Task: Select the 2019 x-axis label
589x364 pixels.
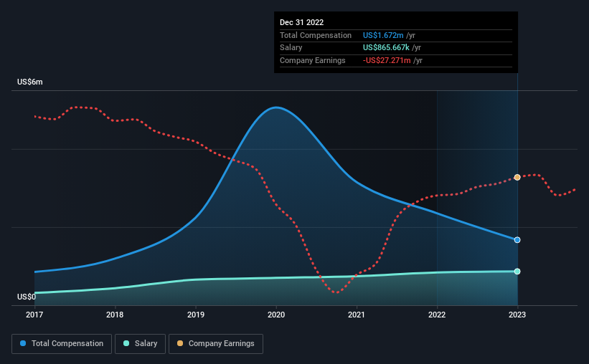Action: [196, 315]
